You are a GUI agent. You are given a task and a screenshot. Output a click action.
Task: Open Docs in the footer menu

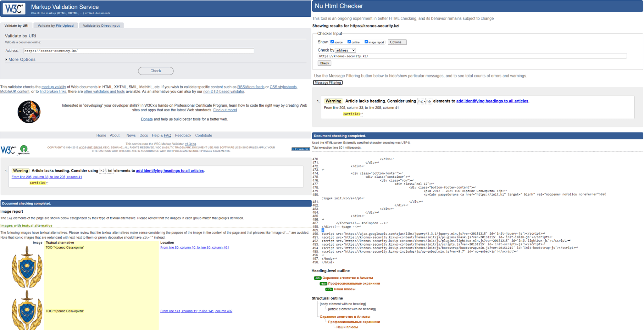144,136
